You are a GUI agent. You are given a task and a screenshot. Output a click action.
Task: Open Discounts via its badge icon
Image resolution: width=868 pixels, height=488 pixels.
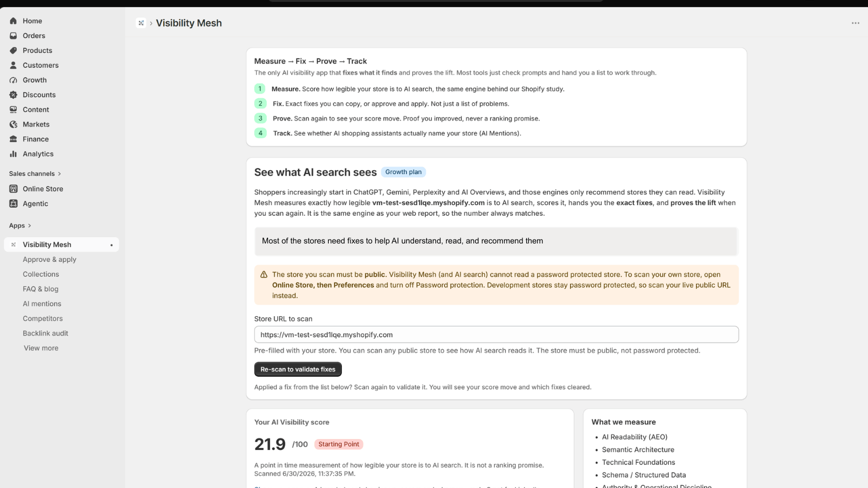pyautogui.click(x=13, y=95)
